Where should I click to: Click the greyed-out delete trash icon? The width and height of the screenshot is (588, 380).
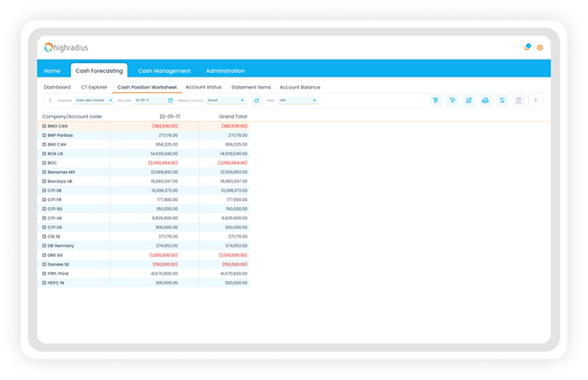(519, 101)
